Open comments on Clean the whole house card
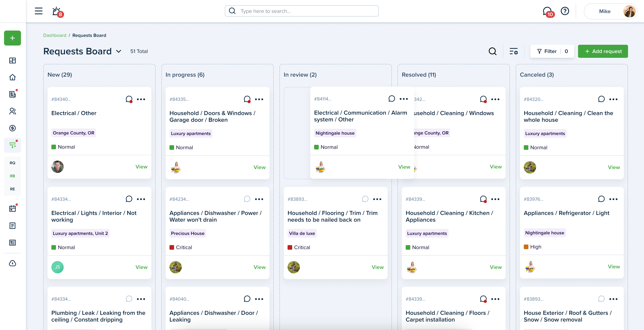The width and height of the screenshot is (644, 330). point(601,99)
